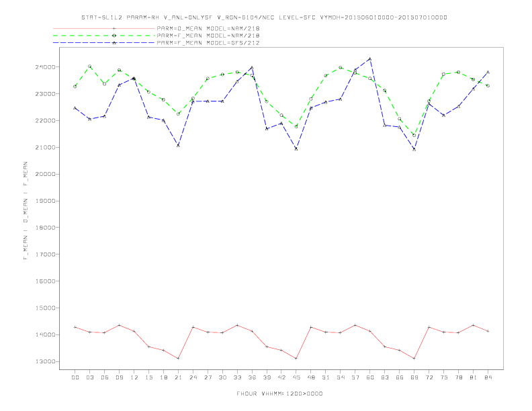Click the x-axis tick label 69
This screenshot has height=411, width=532.
click(414, 377)
